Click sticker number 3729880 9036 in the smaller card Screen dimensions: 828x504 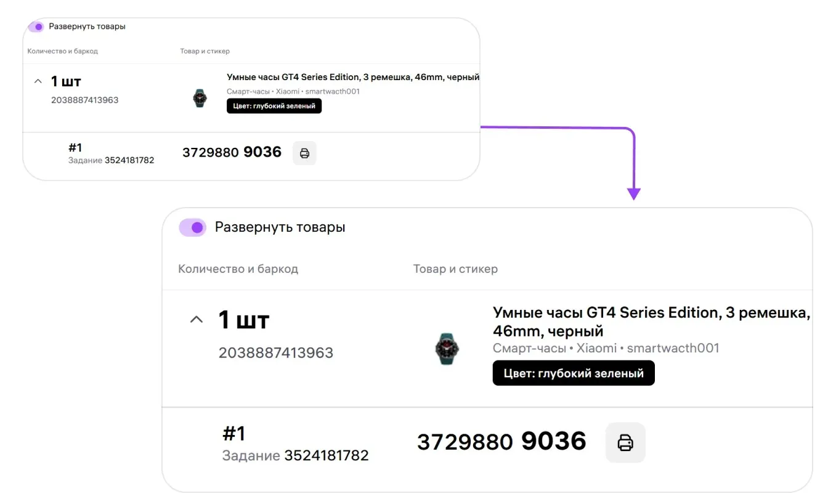coord(232,152)
